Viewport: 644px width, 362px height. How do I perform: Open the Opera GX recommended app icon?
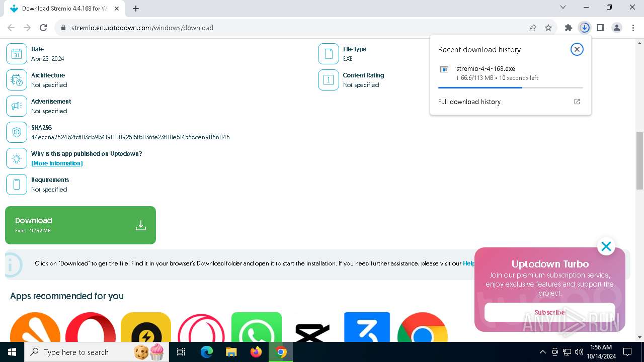pyautogui.click(x=201, y=327)
